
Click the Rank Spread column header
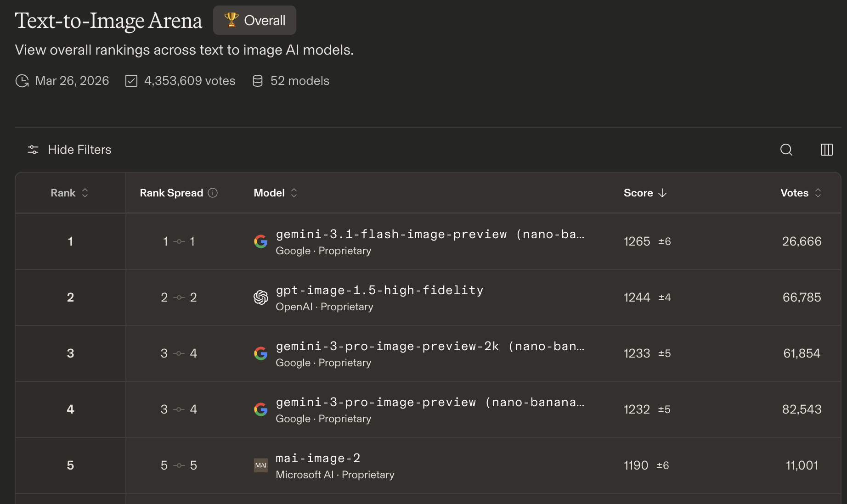click(171, 193)
